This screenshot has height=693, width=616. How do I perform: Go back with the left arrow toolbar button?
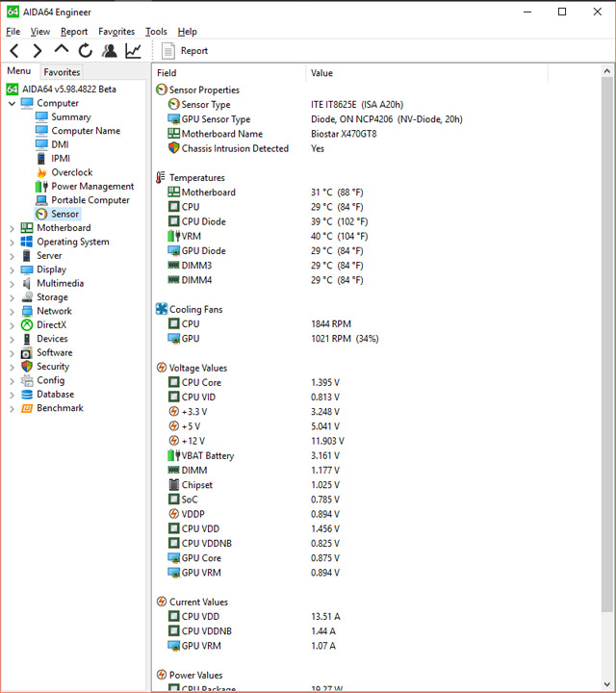point(14,51)
